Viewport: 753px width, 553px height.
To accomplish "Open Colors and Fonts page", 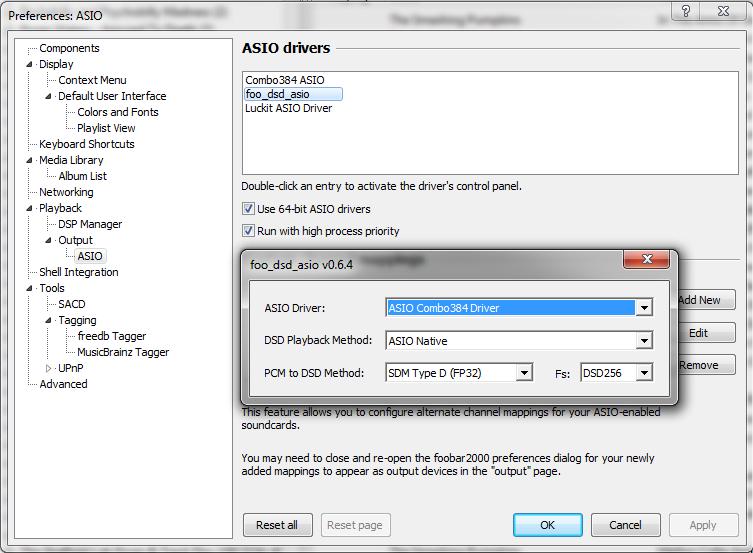I will tap(118, 112).
